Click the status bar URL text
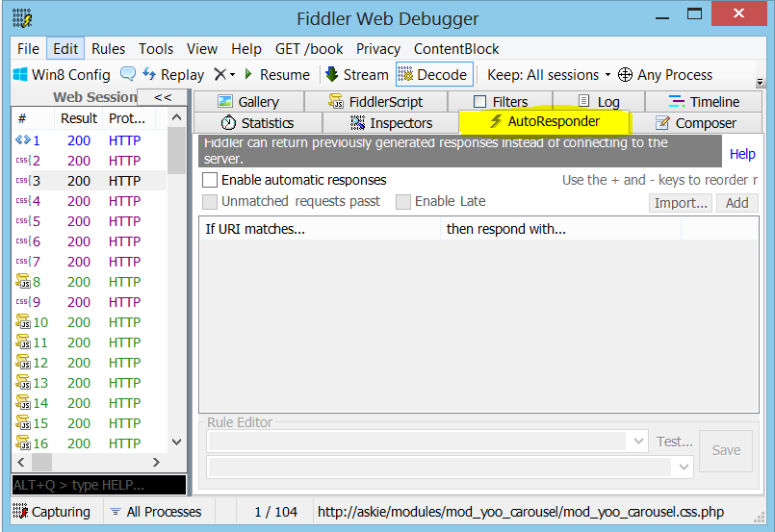 click(521, 512)
